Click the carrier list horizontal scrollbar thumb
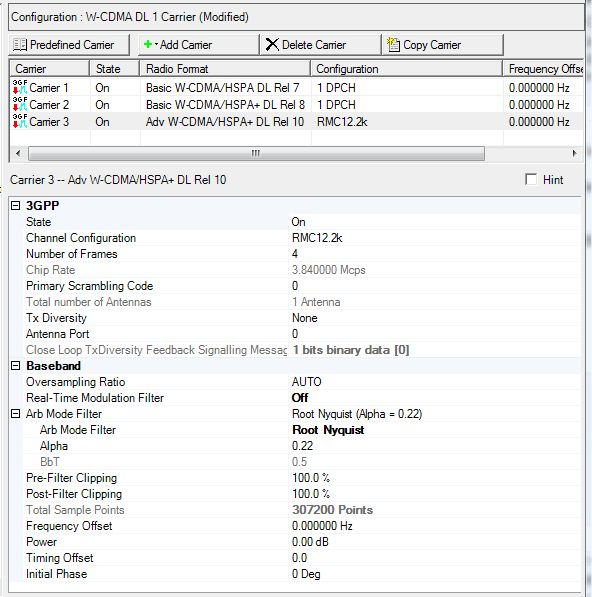The height and width of the screenshot is (597, 592). [256, 154]
